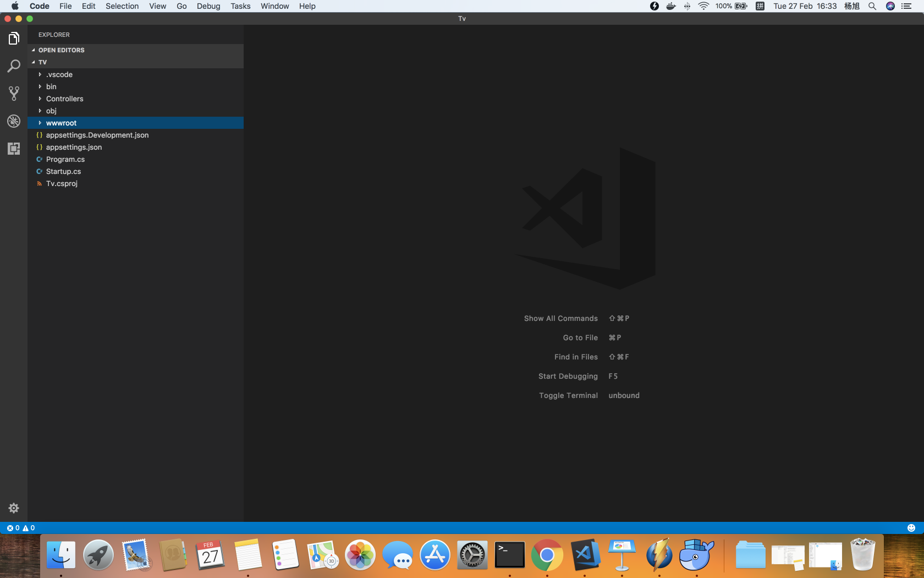Open the Edit menu
Screen dimensions: 924x578
[89, 6]
